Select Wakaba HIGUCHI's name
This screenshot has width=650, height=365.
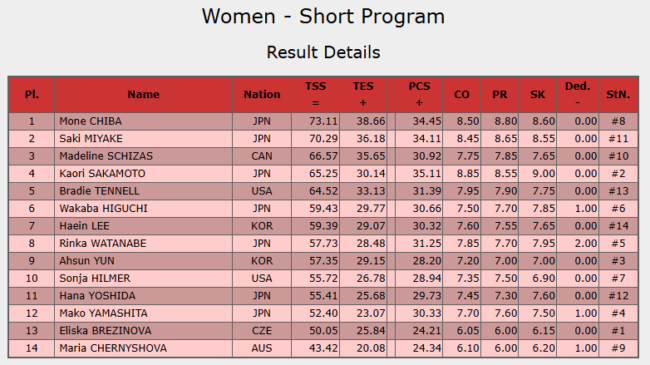point(103,208)
